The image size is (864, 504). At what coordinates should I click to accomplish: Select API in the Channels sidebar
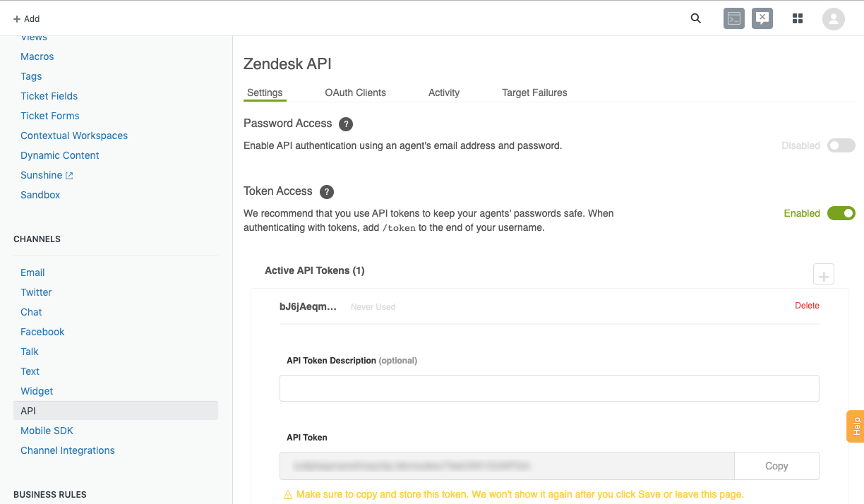click(x=116, y=411)
